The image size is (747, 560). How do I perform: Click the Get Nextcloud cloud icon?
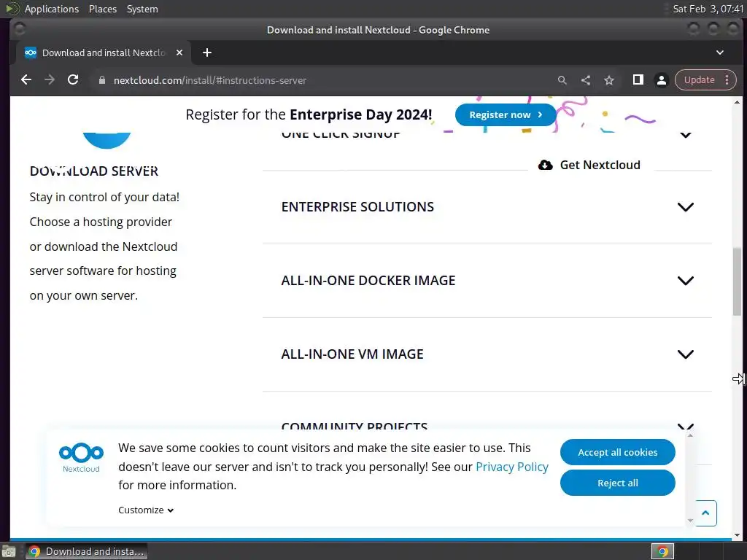click(546, 165)
